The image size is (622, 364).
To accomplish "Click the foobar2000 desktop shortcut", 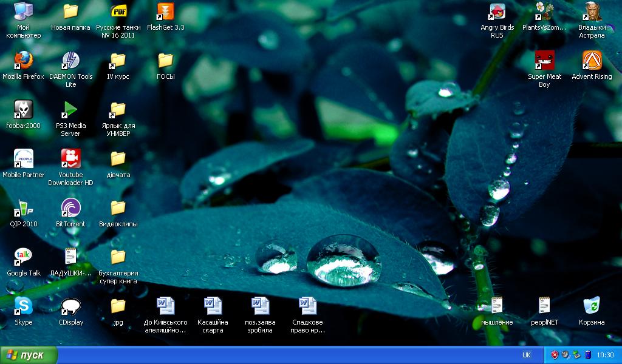I will 23,110.
